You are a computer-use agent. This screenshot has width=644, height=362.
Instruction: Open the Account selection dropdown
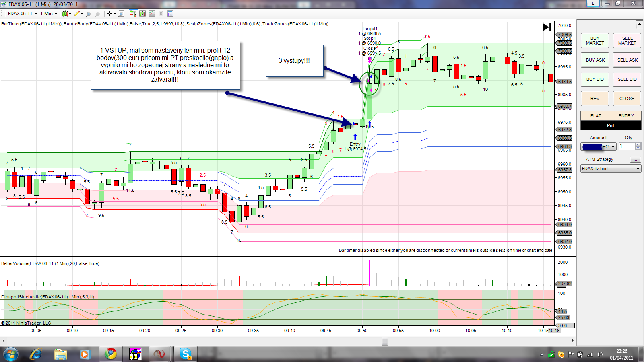point(599,147)
